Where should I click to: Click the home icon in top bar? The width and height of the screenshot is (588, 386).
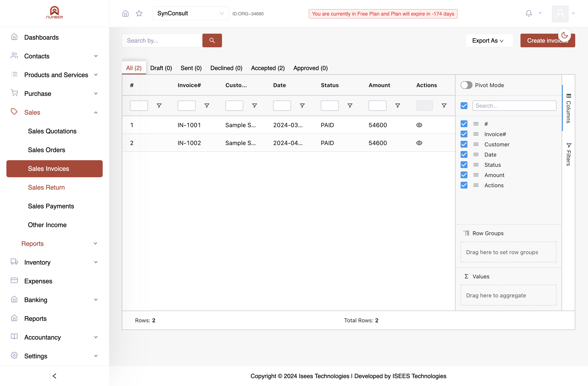[x=125, y=13]
